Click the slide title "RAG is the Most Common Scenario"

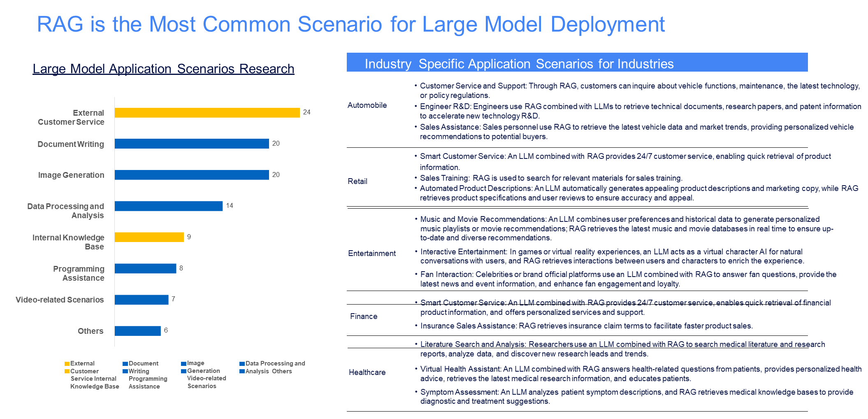click(350, 24)
